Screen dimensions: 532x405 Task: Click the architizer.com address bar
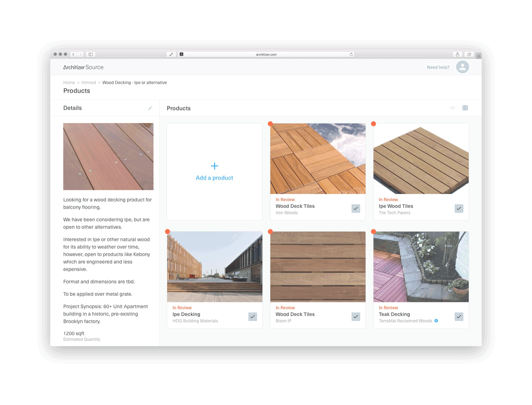266,54
